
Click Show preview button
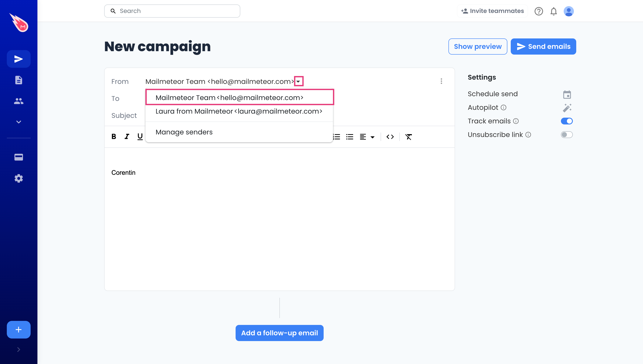478,47
